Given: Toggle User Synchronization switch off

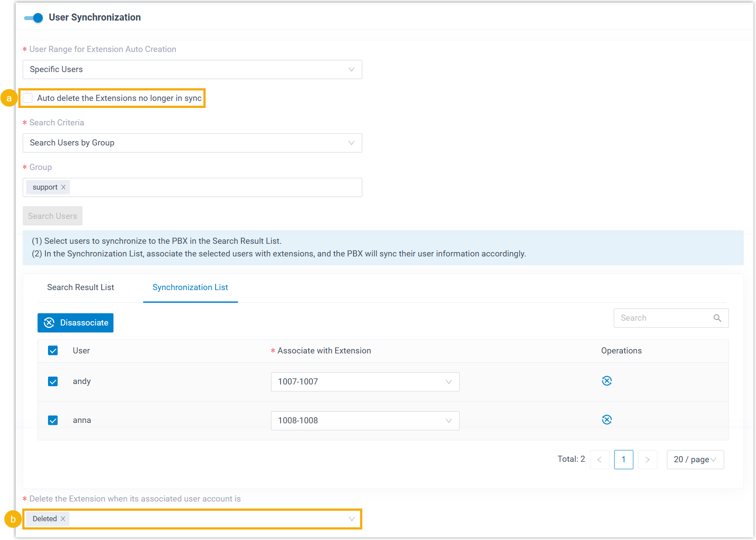Looking at the screenshot, I should [x=34, y=17].
